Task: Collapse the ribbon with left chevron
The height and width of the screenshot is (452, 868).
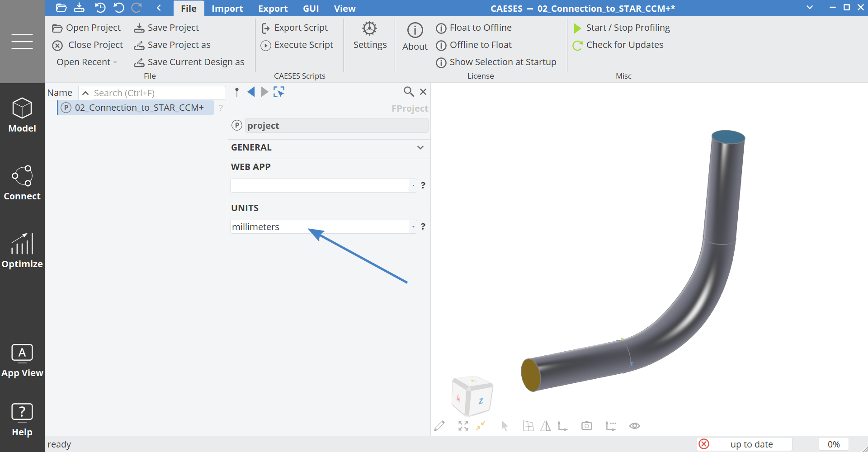Action: pyautogui.click(x=159, y=8)
